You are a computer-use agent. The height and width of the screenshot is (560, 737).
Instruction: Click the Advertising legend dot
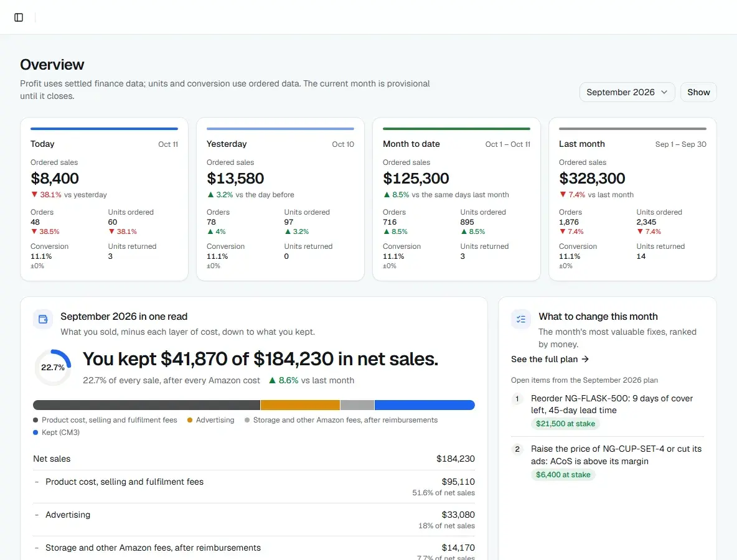click(x=190, y=420)
